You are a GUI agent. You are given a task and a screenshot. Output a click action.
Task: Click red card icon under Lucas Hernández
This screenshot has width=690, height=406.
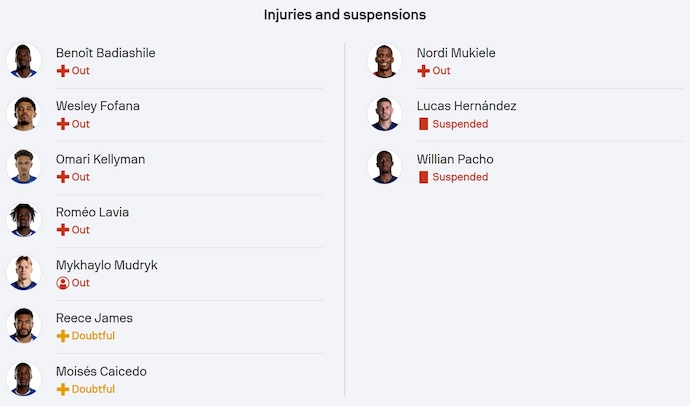point(423,124)
